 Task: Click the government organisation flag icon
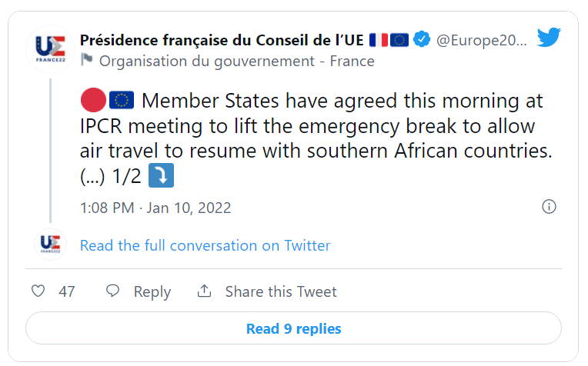point(86,60)
